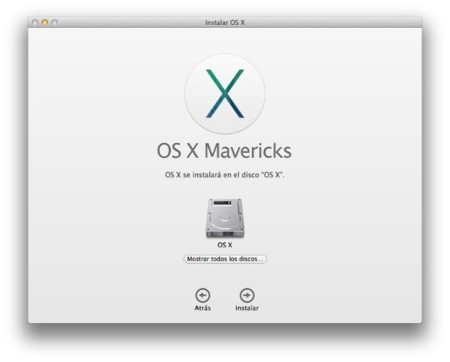This screenshot has height=362, width=450.
Task: Click the 'Atrás' label text
Action: click(203, 308)
